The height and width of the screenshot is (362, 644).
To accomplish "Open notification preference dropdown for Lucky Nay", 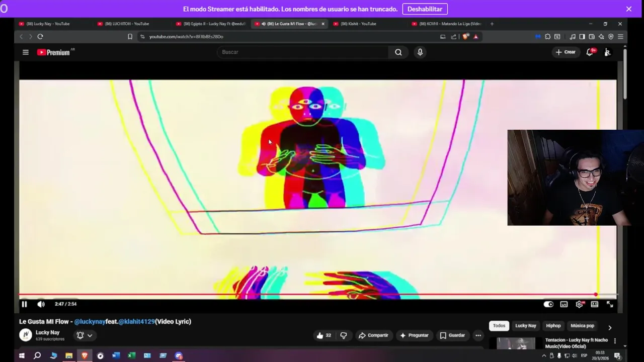I will click(x=85, y=335).
